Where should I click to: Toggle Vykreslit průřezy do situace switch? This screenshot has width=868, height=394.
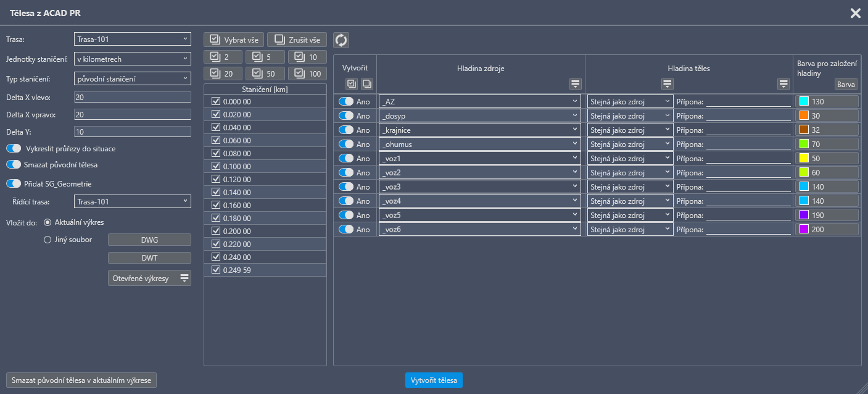14,149
